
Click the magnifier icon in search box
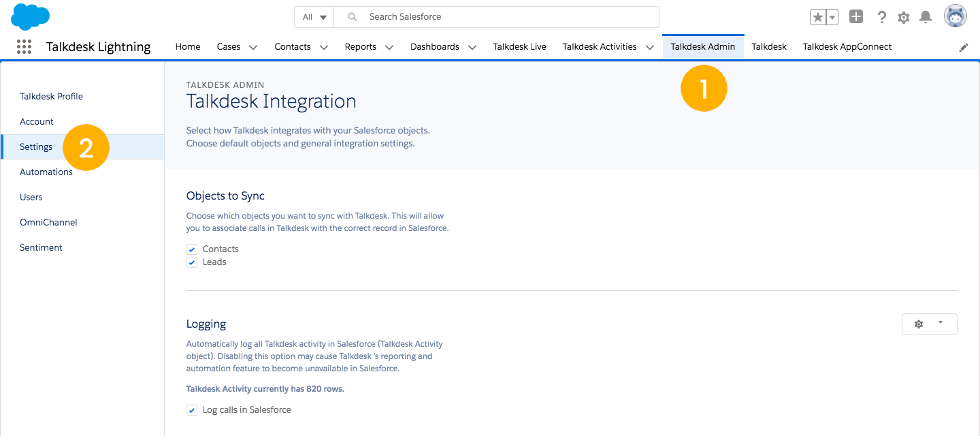coord(353,17)
